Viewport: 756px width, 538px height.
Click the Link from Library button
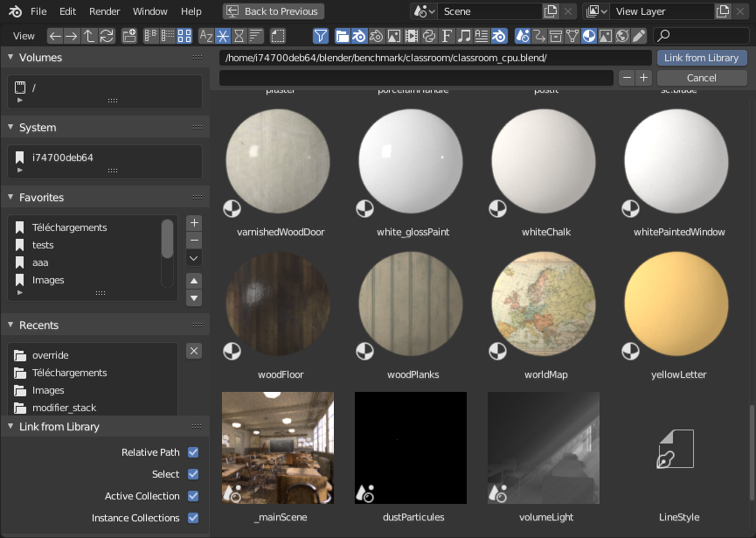coord(701,58)
